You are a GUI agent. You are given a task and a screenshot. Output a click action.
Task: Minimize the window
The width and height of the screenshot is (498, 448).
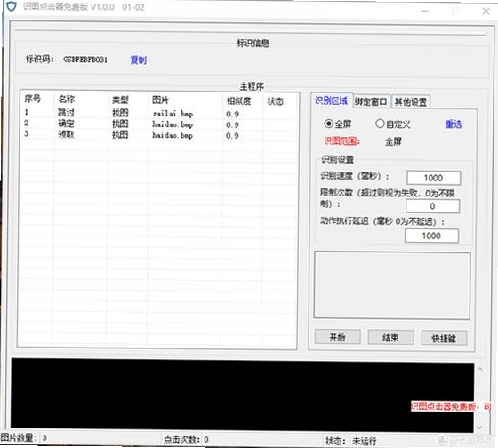coord(425,12)
